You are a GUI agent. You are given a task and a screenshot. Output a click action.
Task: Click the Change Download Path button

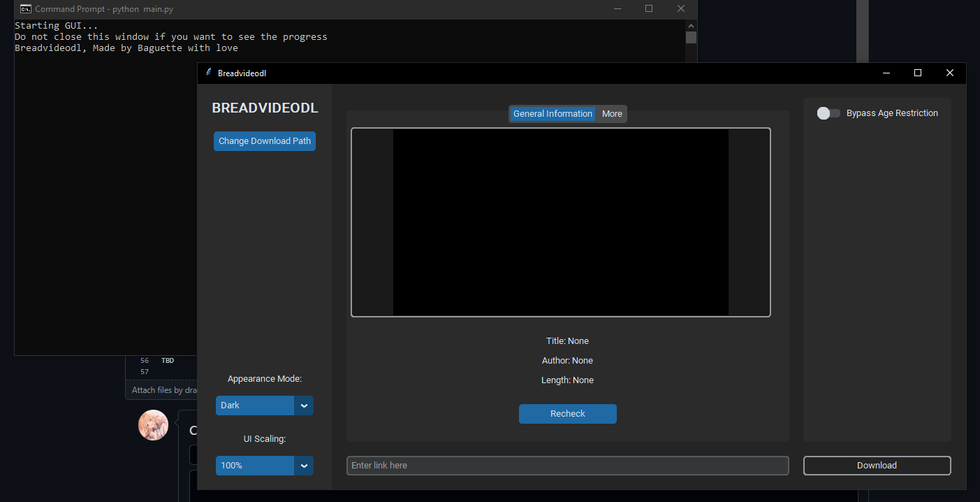264,141
